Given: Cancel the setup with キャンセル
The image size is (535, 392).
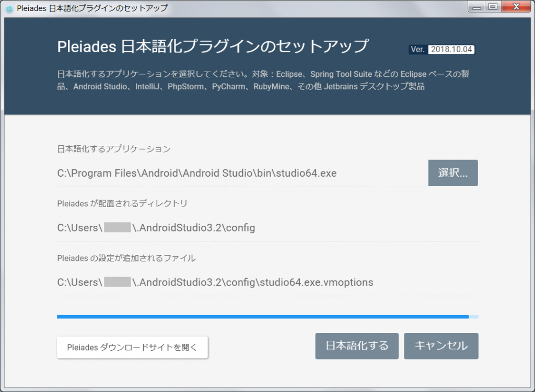Looking at the screenshot, I should point(441,345).
